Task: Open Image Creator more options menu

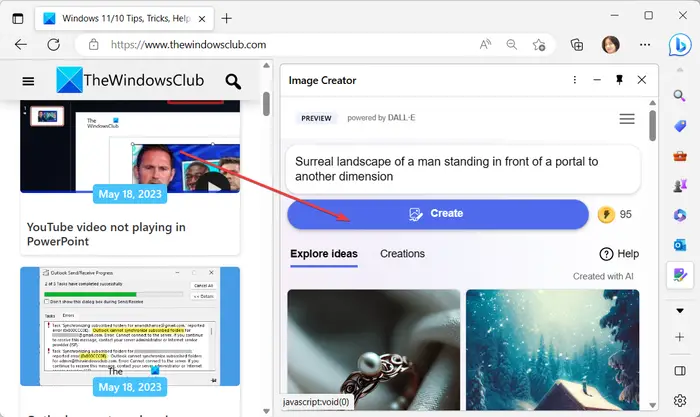Action: pyautogui.click(x=575, y=80)
